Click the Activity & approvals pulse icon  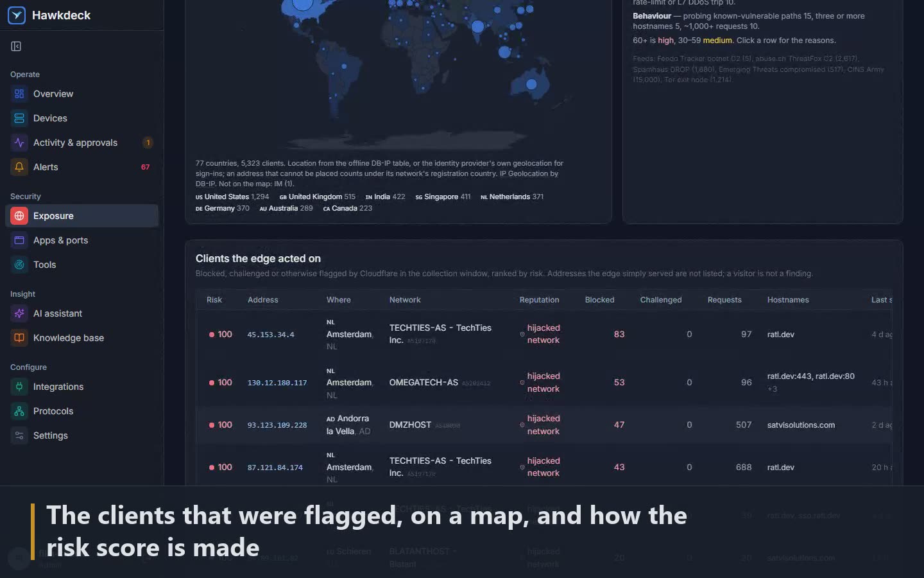19,143
